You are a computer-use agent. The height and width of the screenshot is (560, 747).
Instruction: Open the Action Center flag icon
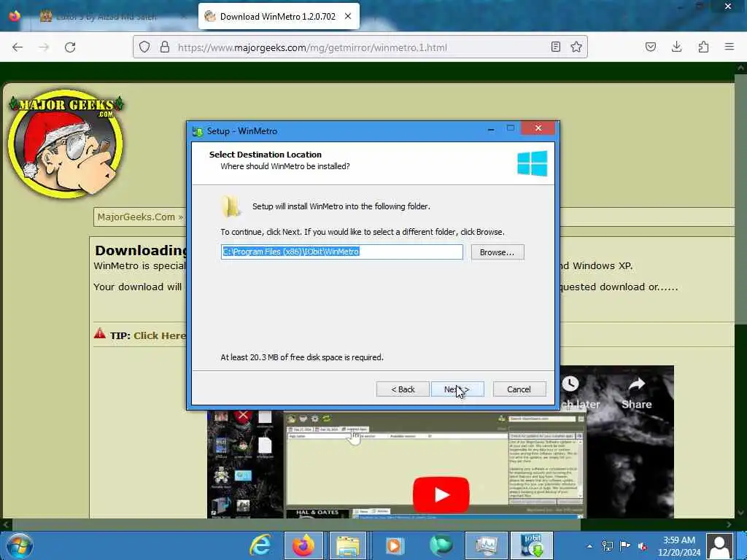(x=625, y=545)
